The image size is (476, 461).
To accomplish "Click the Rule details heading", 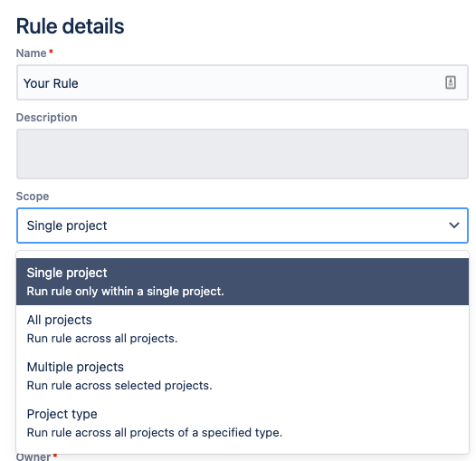I will 70,26.
